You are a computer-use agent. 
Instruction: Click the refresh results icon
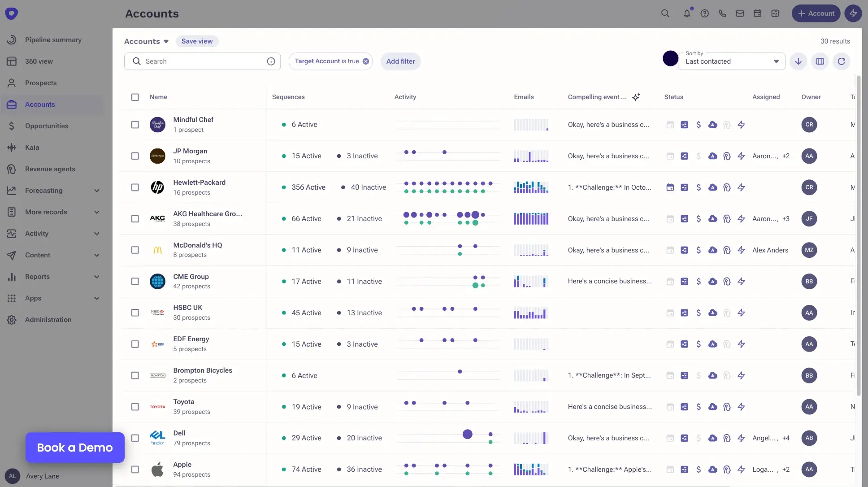tap(842, 61)
